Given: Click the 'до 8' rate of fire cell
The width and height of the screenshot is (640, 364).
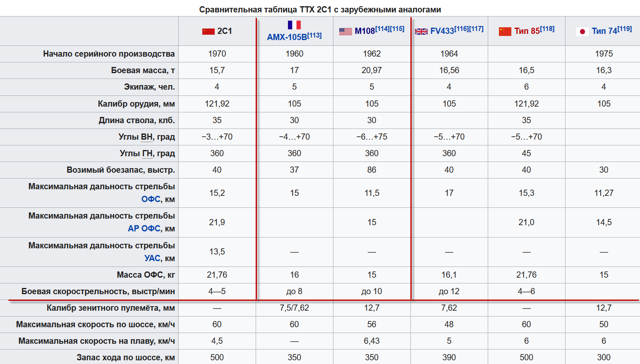Looking at the screenshot, I should point(295,291).
